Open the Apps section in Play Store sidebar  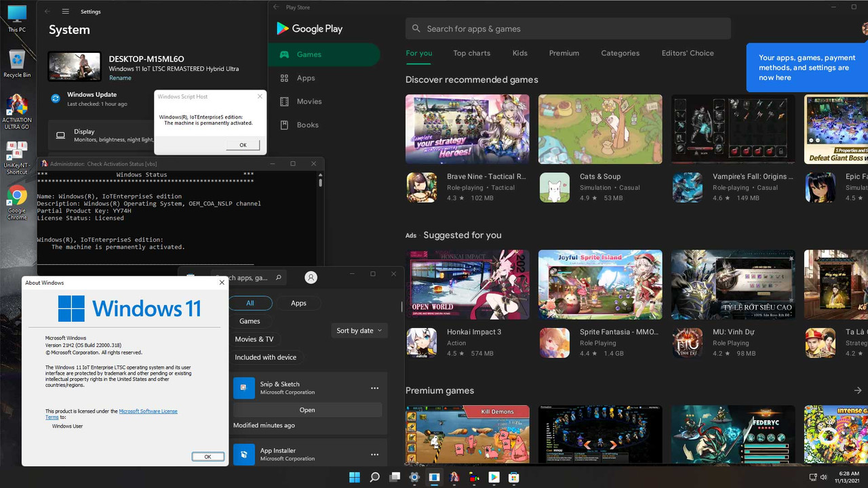coord(306,78)
